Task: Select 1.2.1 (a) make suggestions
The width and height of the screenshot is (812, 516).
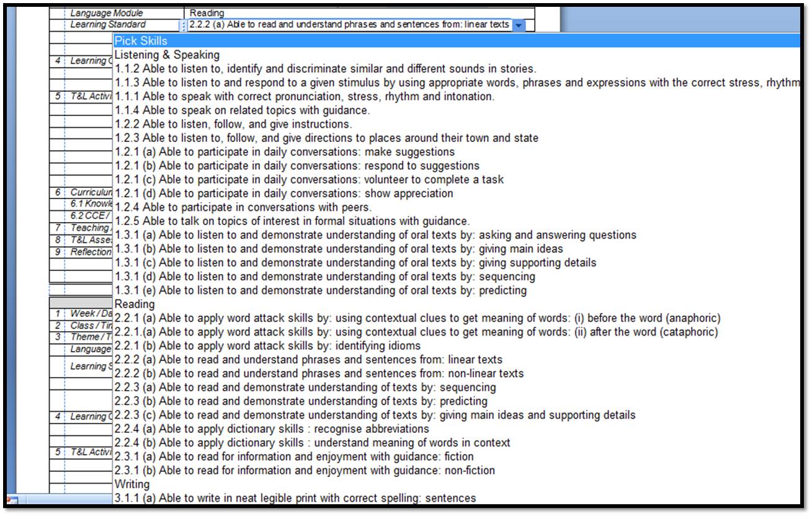Action: point(285,151)
